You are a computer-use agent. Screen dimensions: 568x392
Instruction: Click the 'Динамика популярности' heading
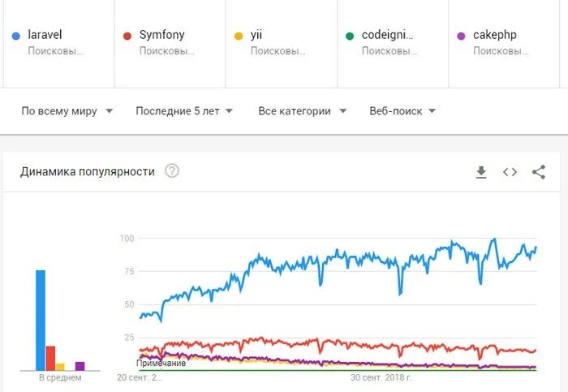(x=88, y=171)
